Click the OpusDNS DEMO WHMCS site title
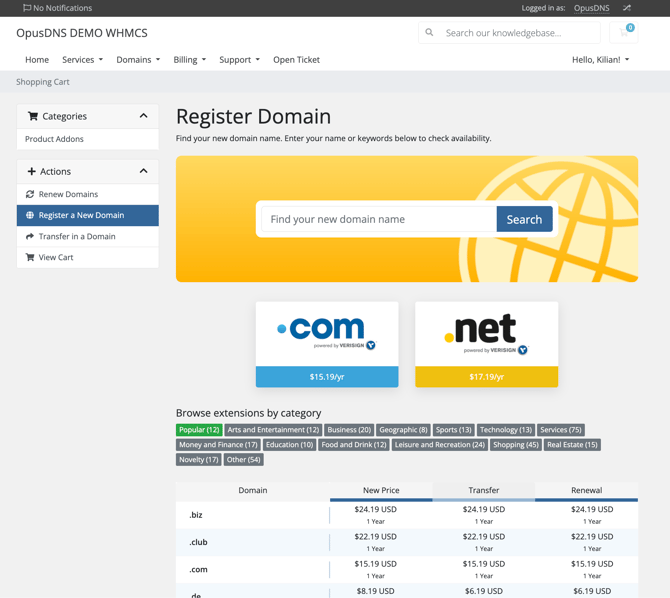The width and height of the screenshot is (670, 598). click(82, 33)
